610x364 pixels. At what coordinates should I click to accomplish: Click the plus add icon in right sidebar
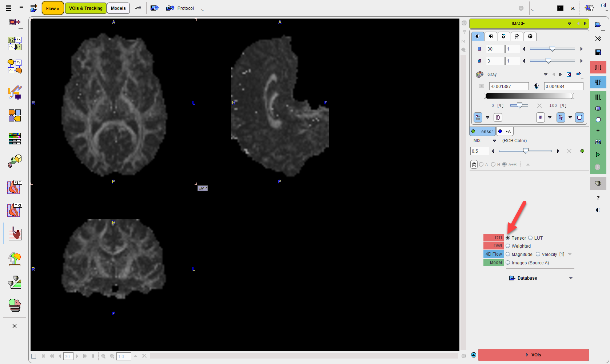pyautogui.click(x=598, y=131)
